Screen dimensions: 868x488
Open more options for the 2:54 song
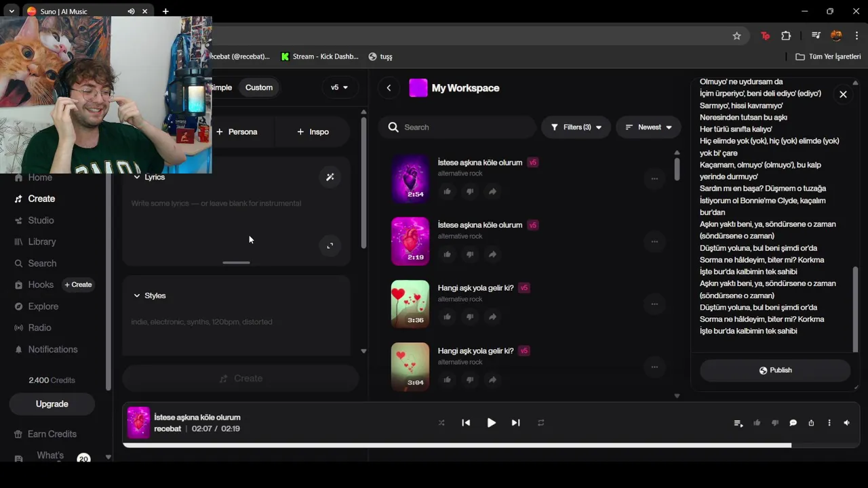[x=654, y=179]
